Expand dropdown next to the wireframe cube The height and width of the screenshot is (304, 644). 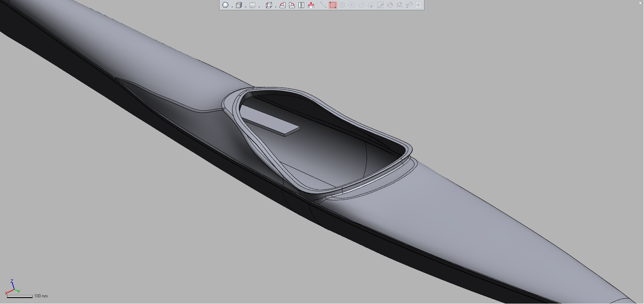(246, 7)
